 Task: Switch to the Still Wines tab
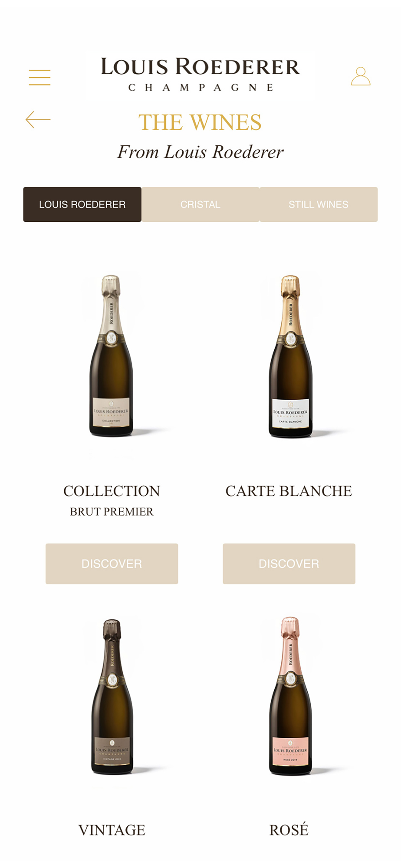click(319, 204)
